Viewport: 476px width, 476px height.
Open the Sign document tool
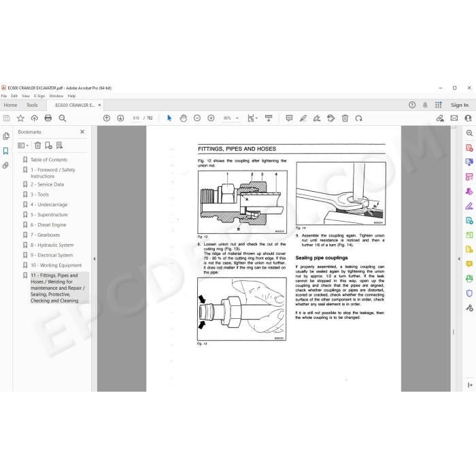pos(317,118)
